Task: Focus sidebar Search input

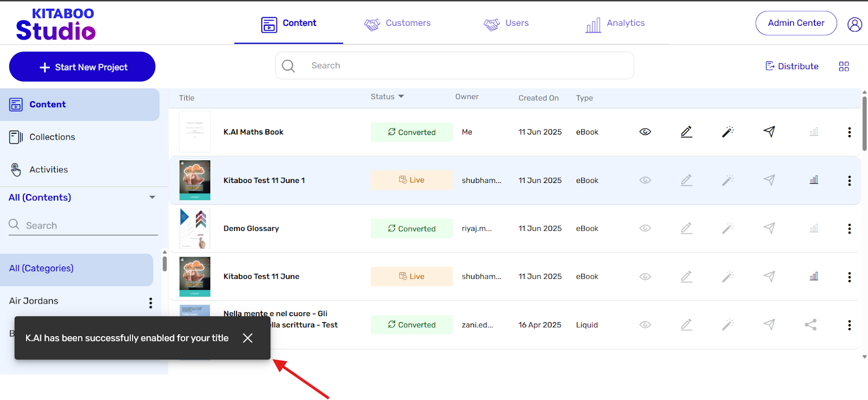Action: 83,225
